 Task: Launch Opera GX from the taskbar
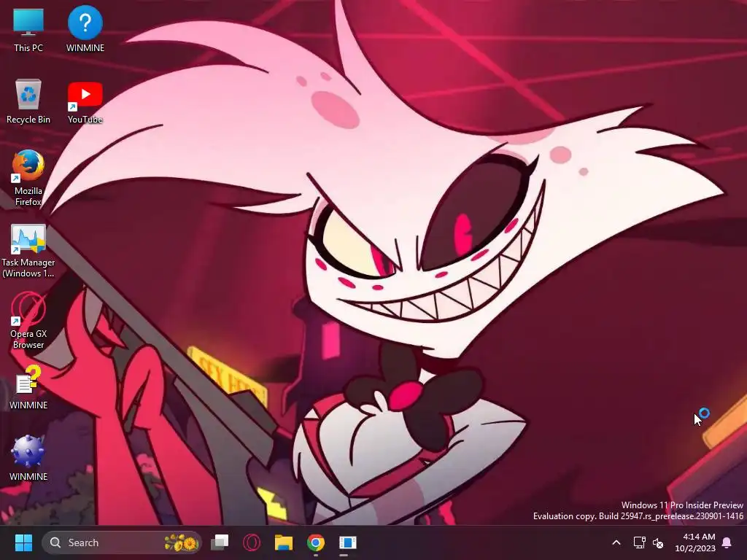(x=252, y=542)
